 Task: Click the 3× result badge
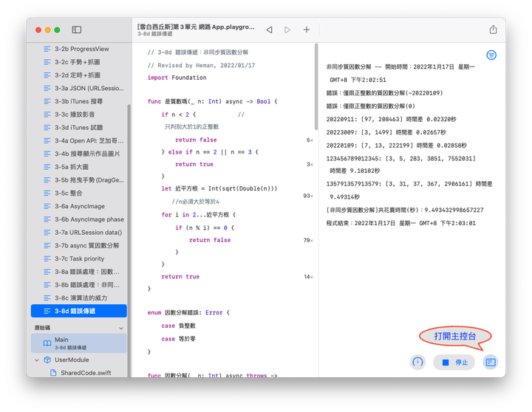tap(310, 165)
